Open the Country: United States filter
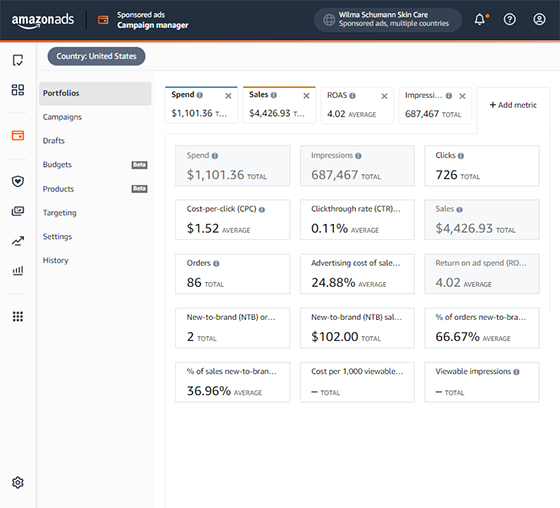Screen dimensions: 560x508 coord(96,56)
